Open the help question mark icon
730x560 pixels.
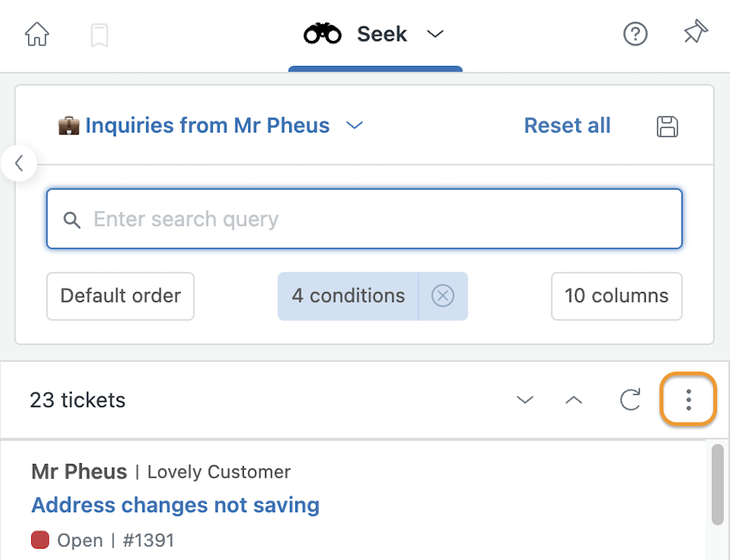635,34
